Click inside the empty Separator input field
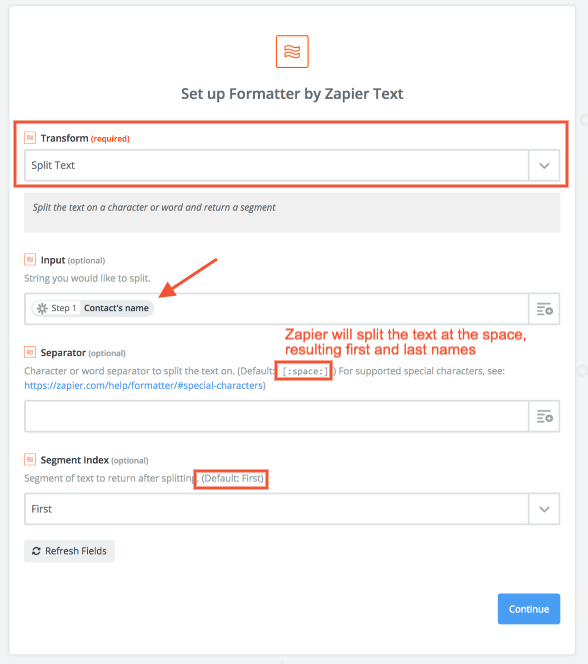Viewport: 588px width, 664px height. point(276,416)
